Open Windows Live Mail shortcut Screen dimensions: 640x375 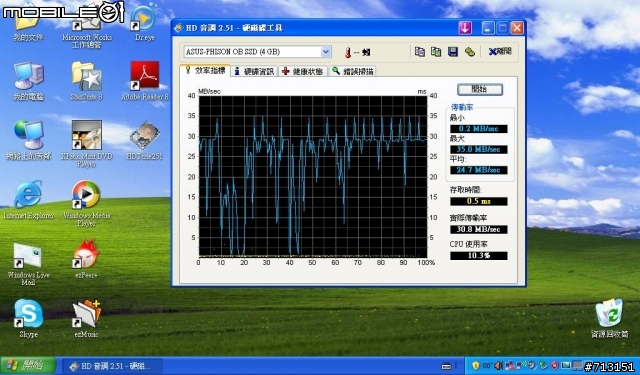click(28, 263)
